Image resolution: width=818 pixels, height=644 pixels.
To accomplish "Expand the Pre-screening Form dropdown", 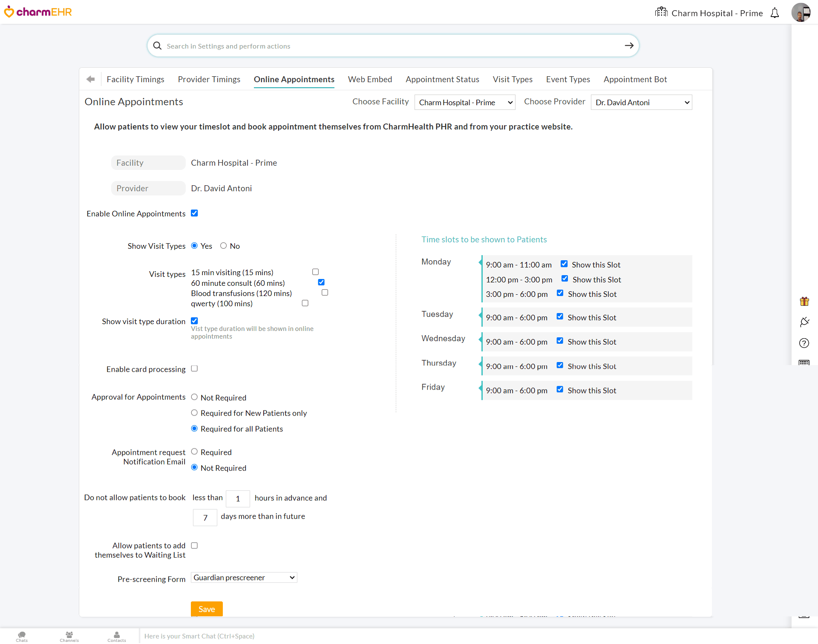I will click(x=244, y=578).
